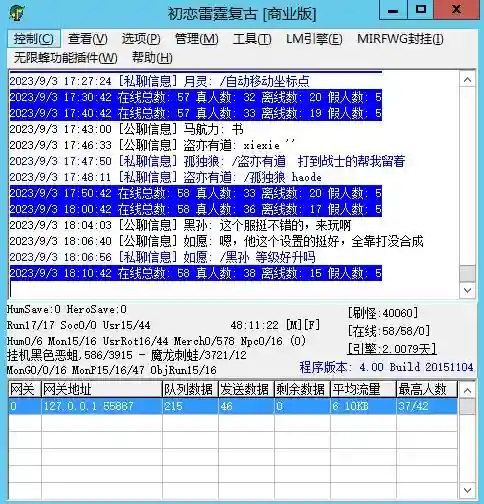484x504 pixels.
Task: Open the 无限蜂功能插件(W) menu
Action: (x=65, y=58)
